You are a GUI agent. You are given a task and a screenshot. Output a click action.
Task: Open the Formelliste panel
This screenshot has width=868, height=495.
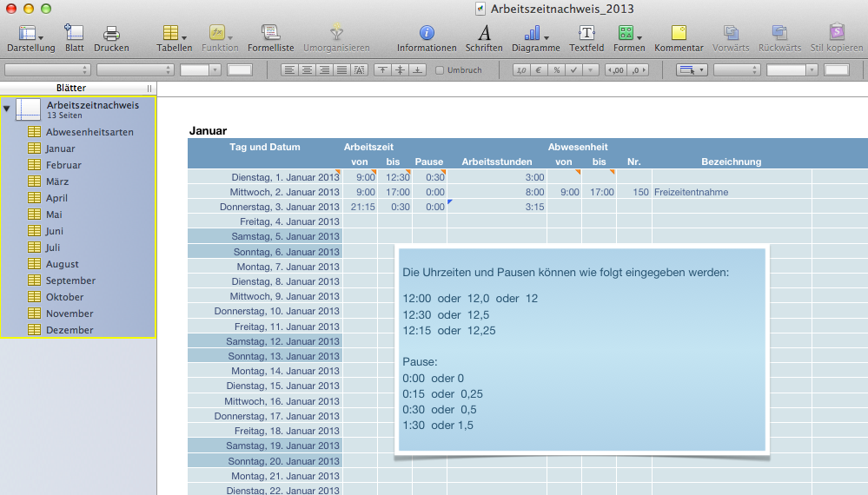click(270, 34)
